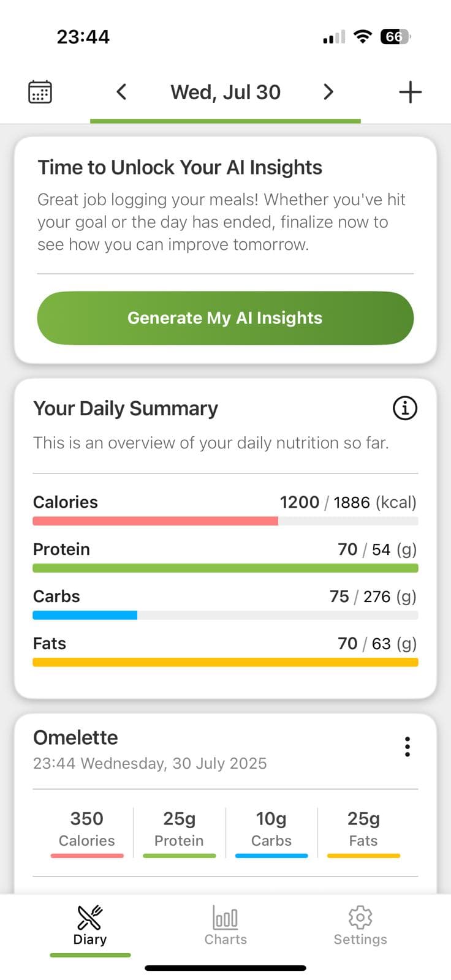Tap the green Protein progress bar
Viewport: 451px width, 980px height.
pos(225,568)
